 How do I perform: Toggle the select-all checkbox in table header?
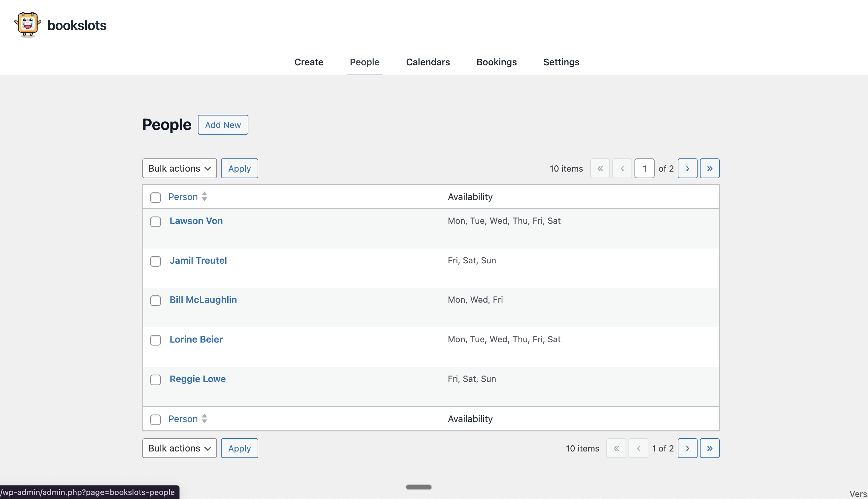[x=155, y=197]
